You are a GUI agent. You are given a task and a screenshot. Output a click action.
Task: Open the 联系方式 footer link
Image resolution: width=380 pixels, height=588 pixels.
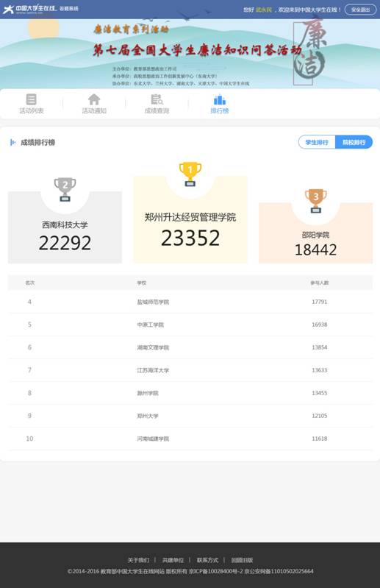pos(207,560)
